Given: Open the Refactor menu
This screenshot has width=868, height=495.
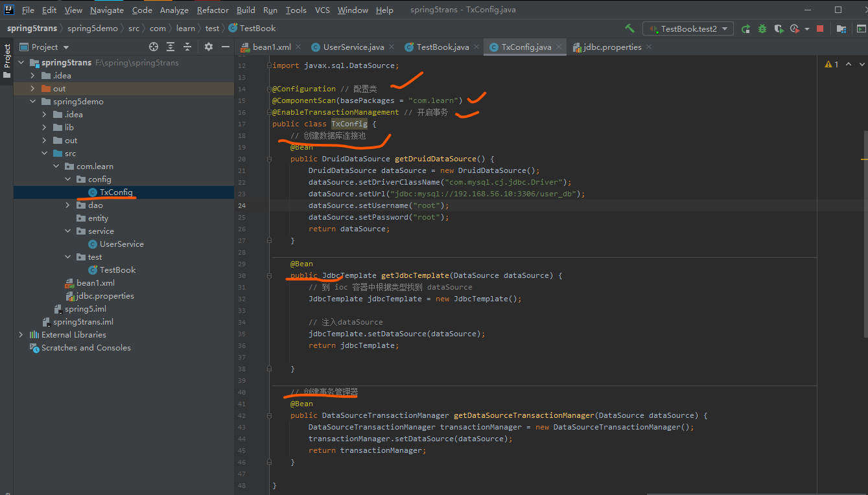Looking at the screenshot, I should coord(213,10).
